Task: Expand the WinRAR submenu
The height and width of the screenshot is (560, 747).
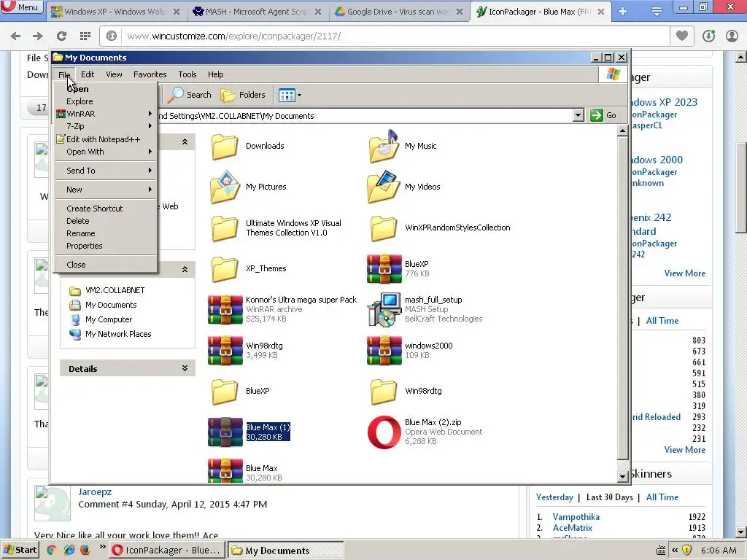Action: 105,114
